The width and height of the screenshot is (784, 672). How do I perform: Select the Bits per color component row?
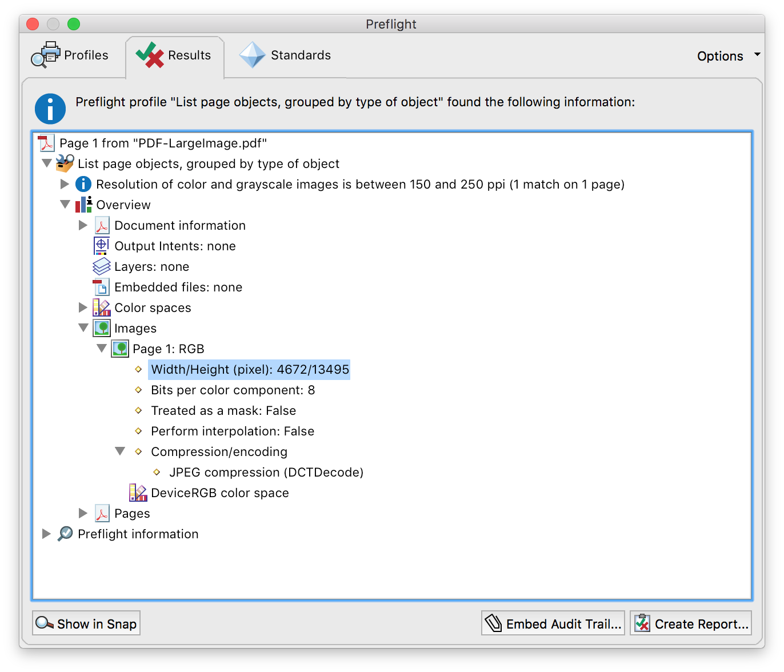point(233,390)
